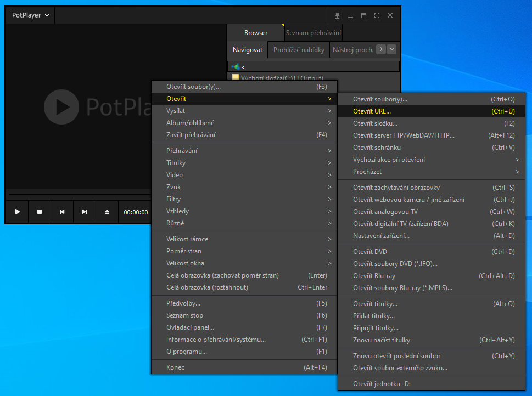This screenshot has width=532, height=396.
Task: Open Velikost rámce submenu
Action: tap(244, 239)
